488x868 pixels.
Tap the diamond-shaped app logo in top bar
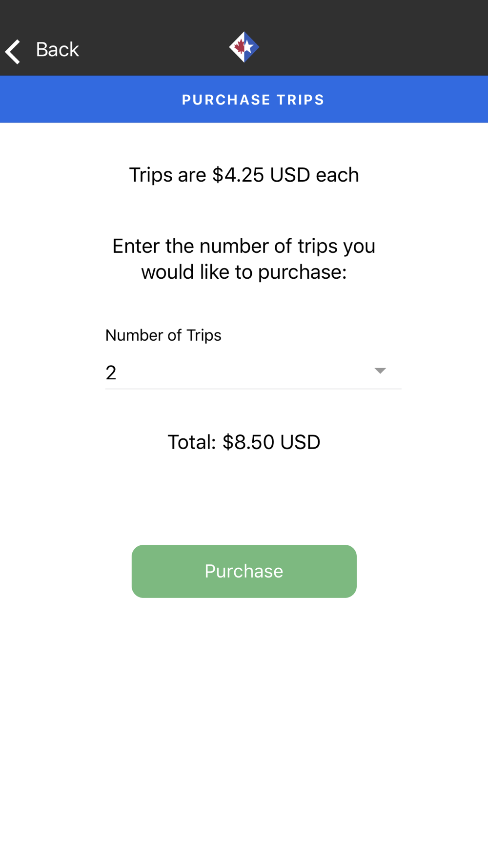pyautogui.click(x=244, y=47)
